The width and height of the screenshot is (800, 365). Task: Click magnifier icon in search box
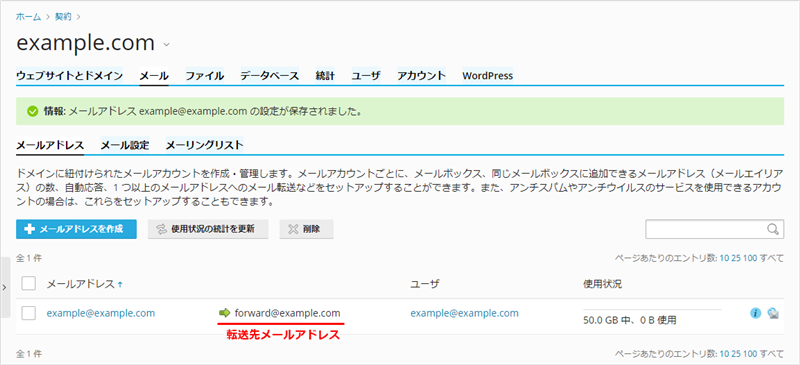pyautogui.click(x=773, y=229)
